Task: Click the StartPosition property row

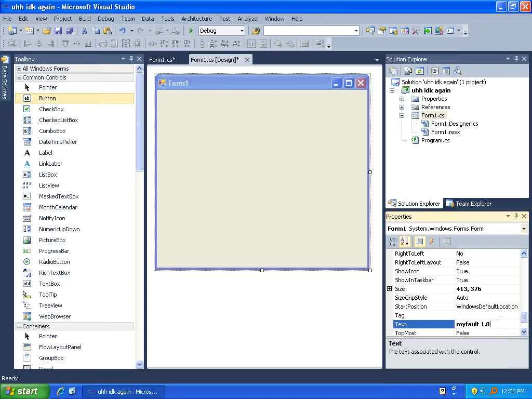Action: pos(456,307)
